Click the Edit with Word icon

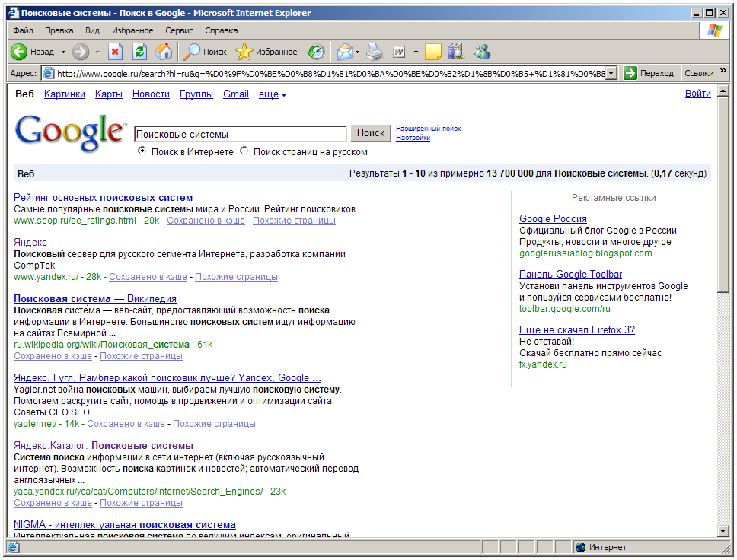[x=399, y=52]
